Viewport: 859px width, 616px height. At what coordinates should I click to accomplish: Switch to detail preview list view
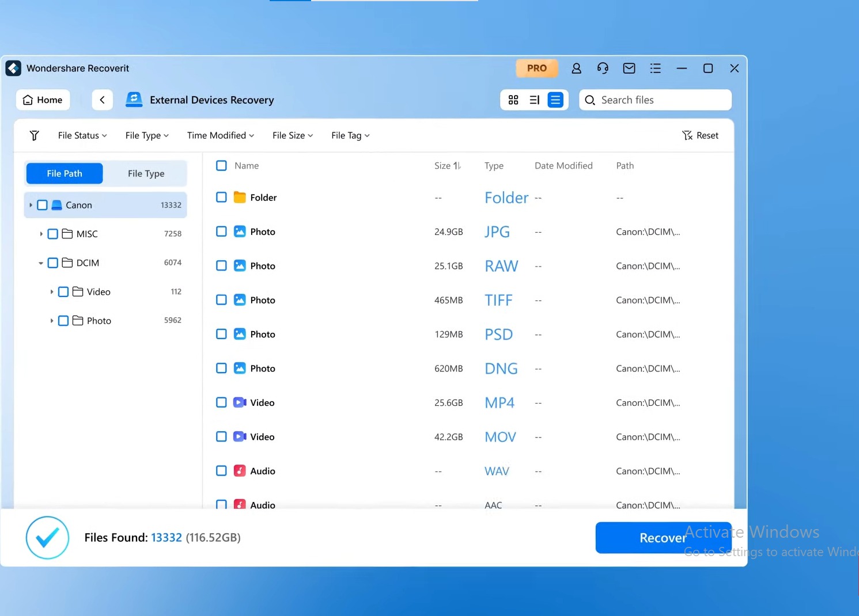pos(535,100)
